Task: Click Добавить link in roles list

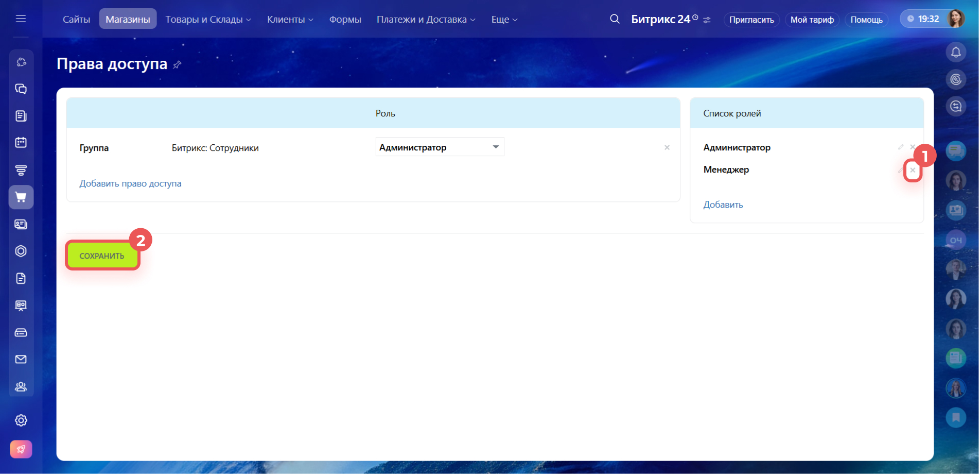Action: point(723,205)
